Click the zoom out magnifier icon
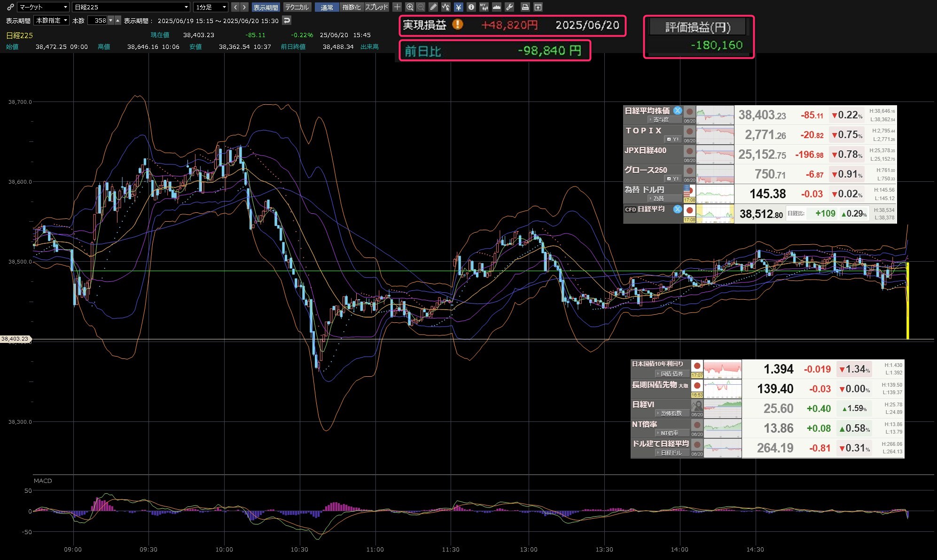 (421, 7)
